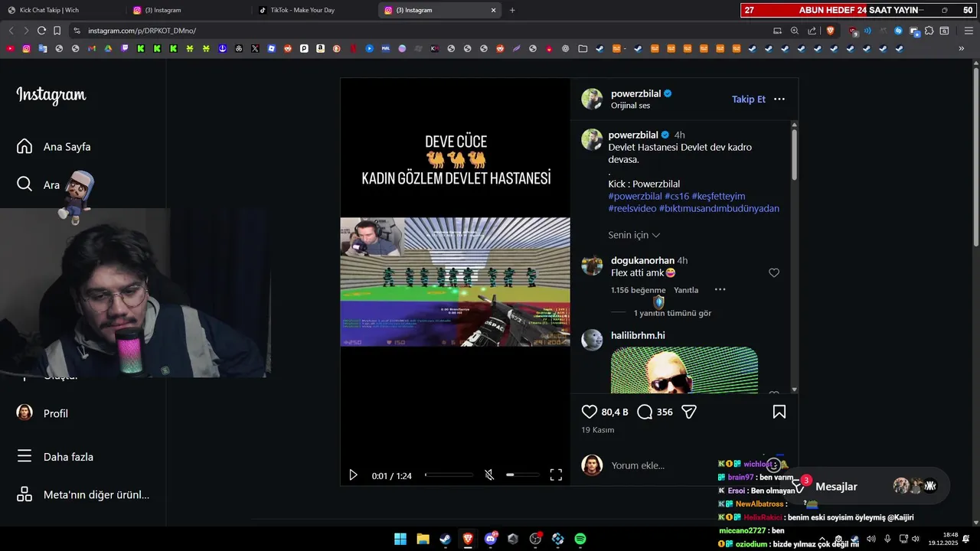Open Spotify from the taskbar

coord(580,539)
